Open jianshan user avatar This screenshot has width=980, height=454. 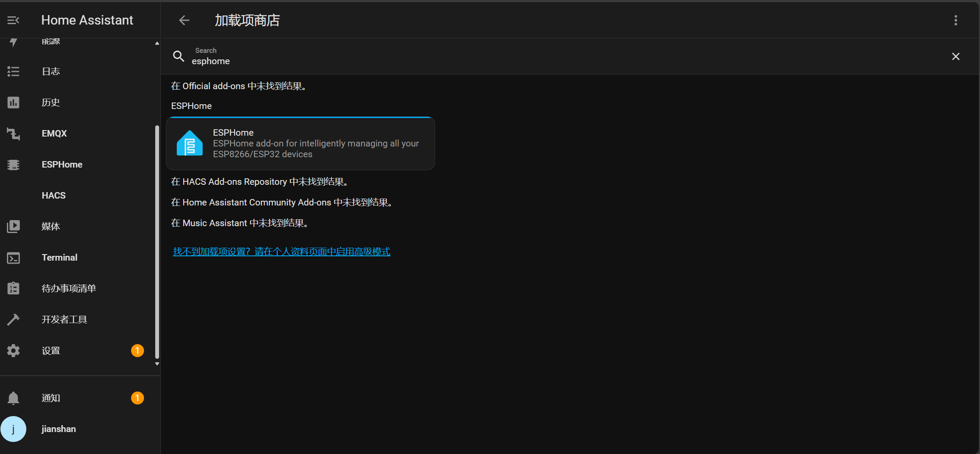click(x=13, y=429)
